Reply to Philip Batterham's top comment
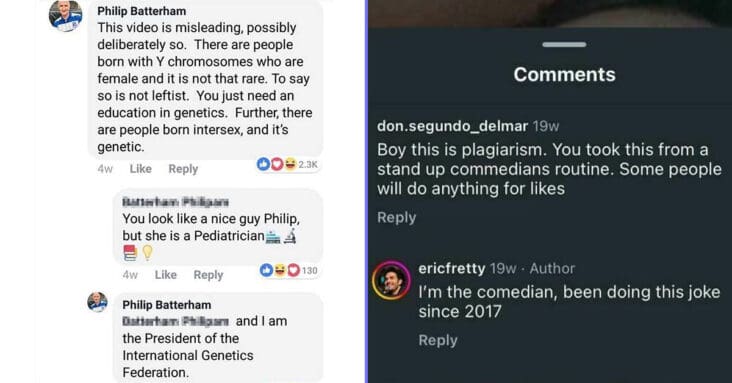This screenshot has width=732, height=383. click(183, 169)
